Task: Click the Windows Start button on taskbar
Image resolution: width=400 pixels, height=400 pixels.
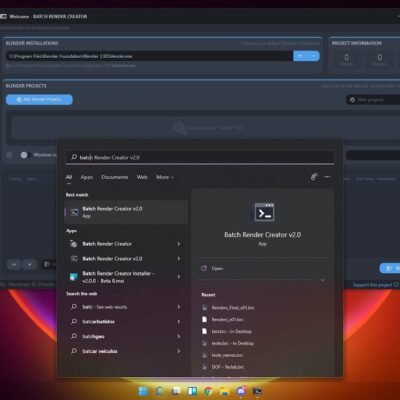Action: coord(143,391)
